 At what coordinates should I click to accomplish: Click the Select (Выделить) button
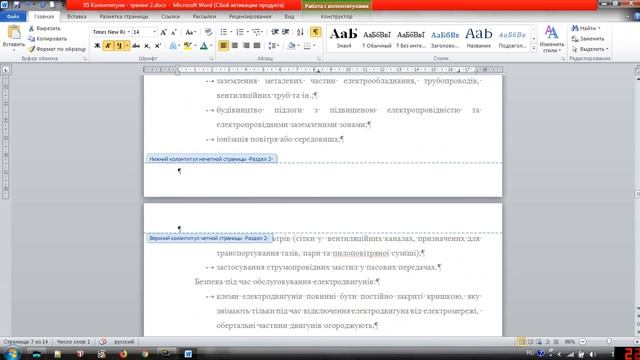pos(590,49)
